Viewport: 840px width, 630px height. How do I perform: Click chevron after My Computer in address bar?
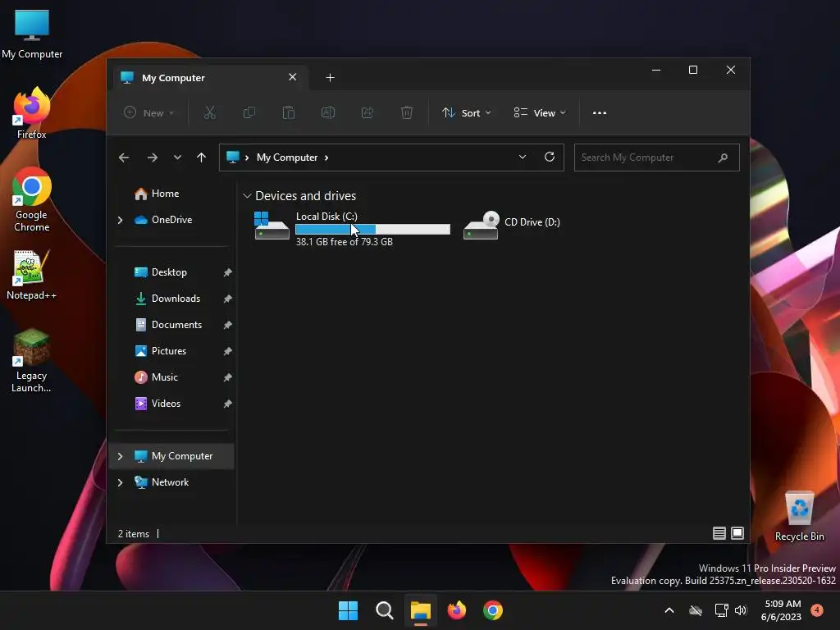coord(326,157)
